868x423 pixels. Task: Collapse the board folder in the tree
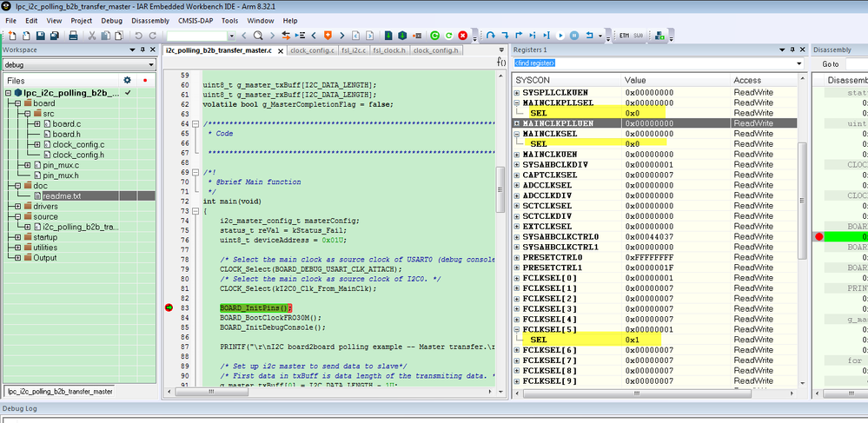click(x=17, y=103)
